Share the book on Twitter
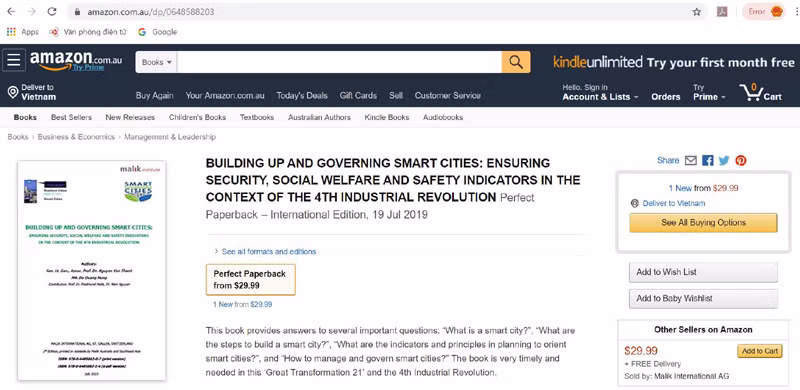Image resolution: width=800 pixels, height=390 pixels. [x=724, y=160]
